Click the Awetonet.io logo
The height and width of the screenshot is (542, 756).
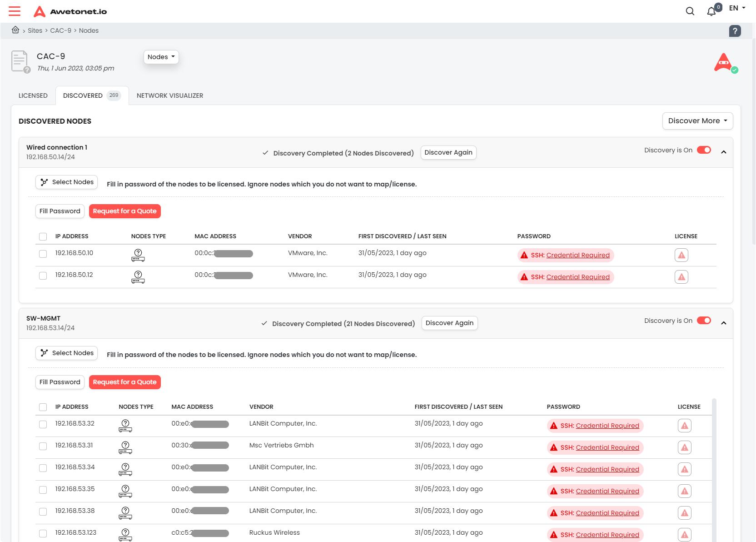pos(70,11)
